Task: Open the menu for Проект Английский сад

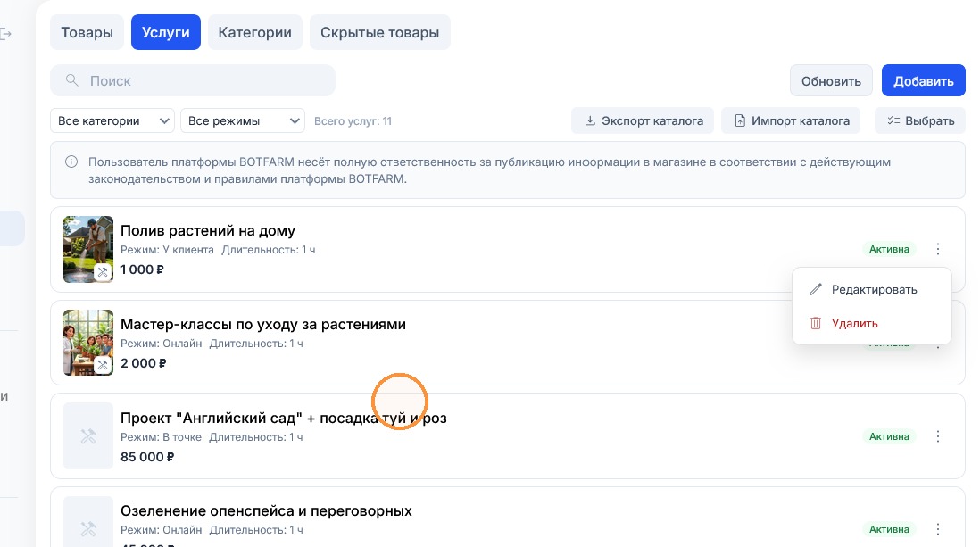Action: (x=938, y=436)
